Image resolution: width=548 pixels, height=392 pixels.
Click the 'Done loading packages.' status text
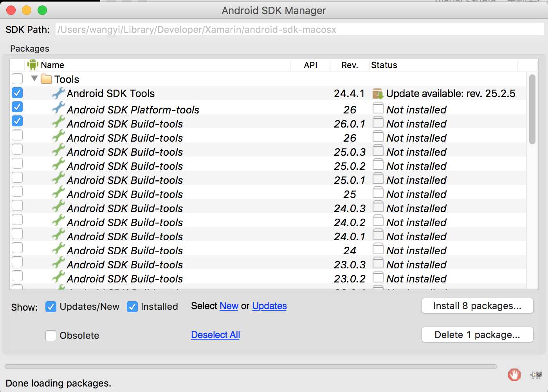pos(58,383)
